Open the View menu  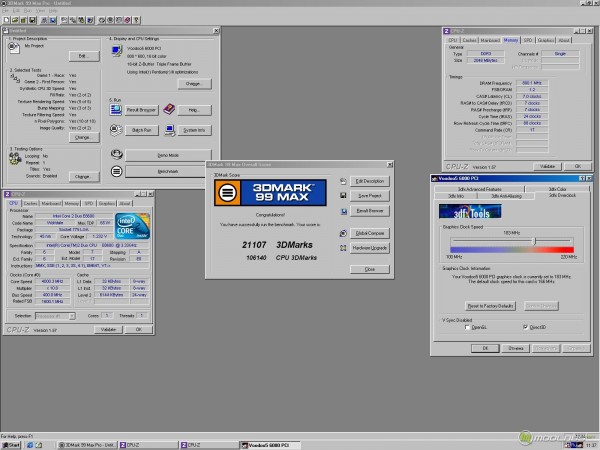click(40, 11)
